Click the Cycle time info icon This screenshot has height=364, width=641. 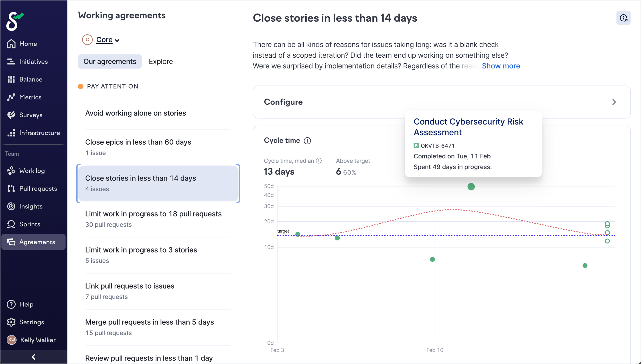(x=307, y=141)
